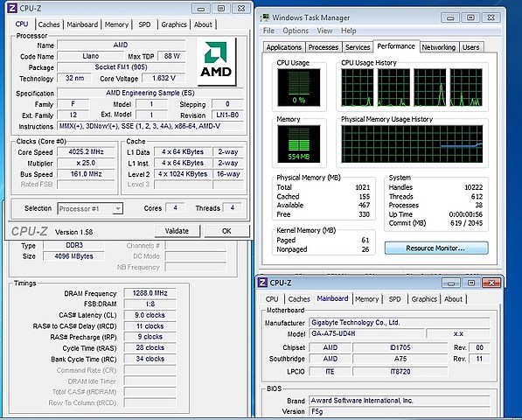Click the Code Name value Llano
This screenshot has height=420, width=522.
coord(91,56)
